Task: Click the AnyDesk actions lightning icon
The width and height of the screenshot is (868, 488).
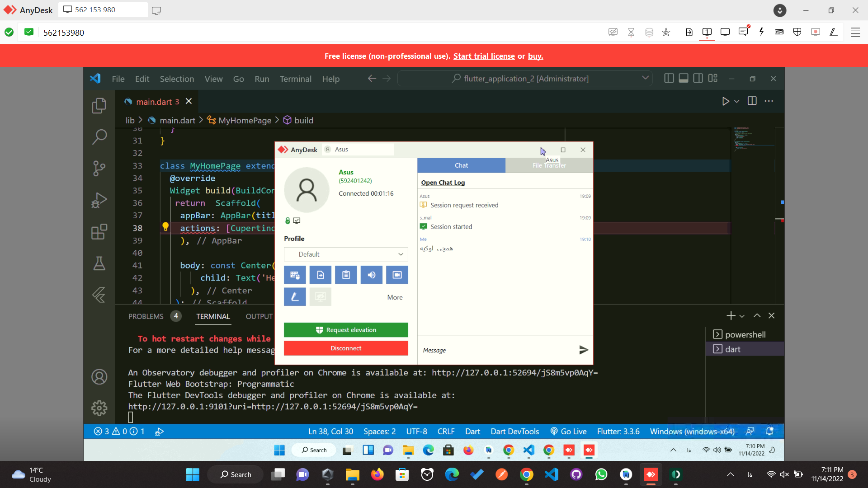Action: click(761, 32)
